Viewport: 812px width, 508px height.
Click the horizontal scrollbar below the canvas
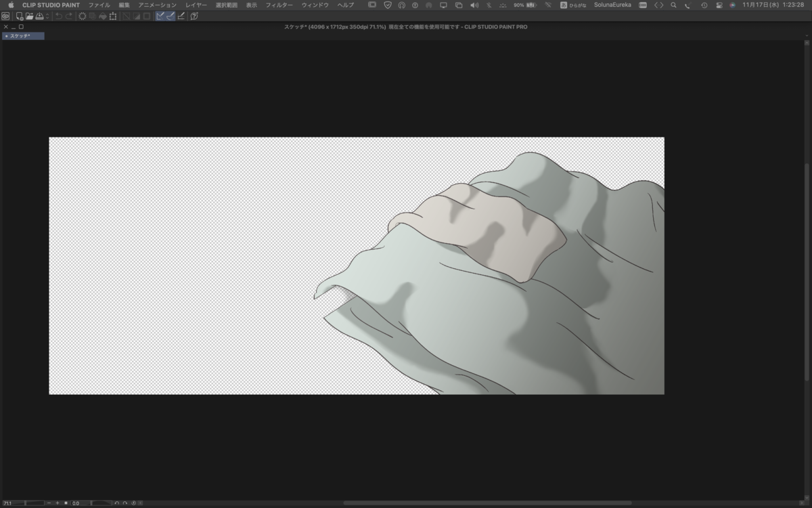487,503
